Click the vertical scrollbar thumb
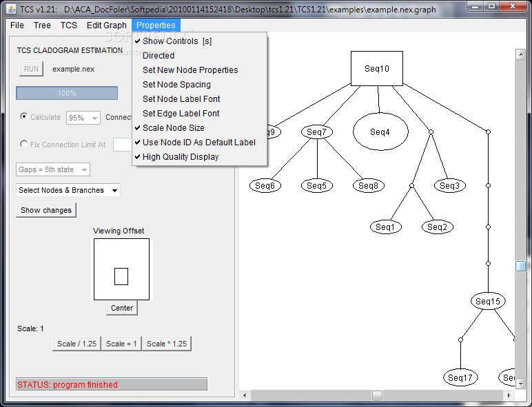532x407 pixels. (x=520, y=266)
